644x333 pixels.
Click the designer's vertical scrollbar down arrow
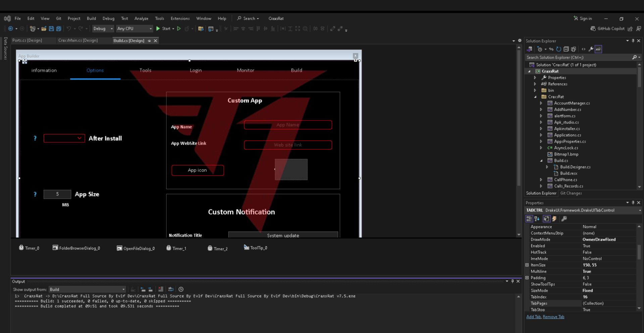[x=519, y=235]
